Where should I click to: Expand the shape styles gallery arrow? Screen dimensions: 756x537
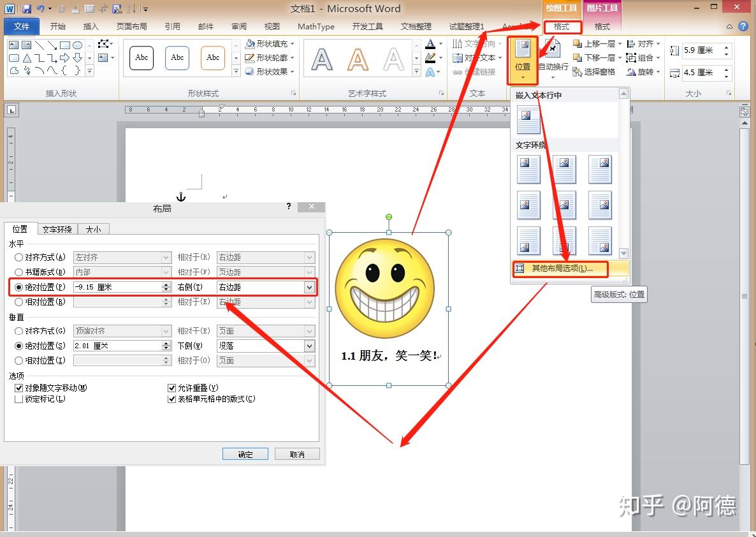click(236, 71)
